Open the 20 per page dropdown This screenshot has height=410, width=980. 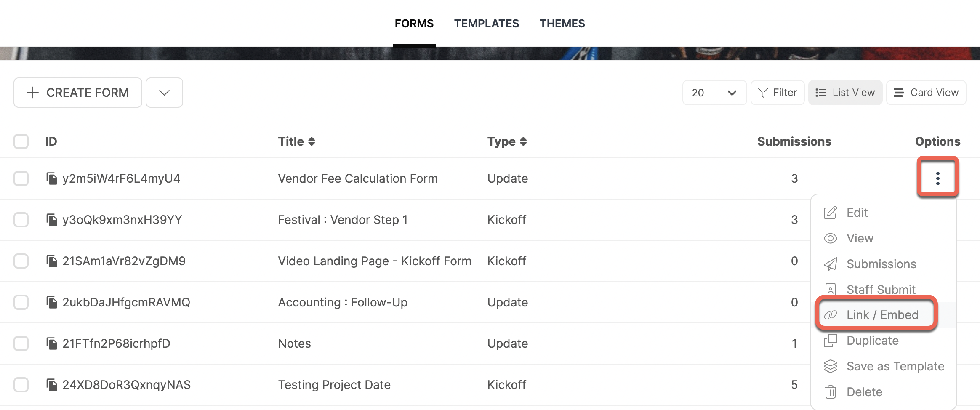(714, 93)
